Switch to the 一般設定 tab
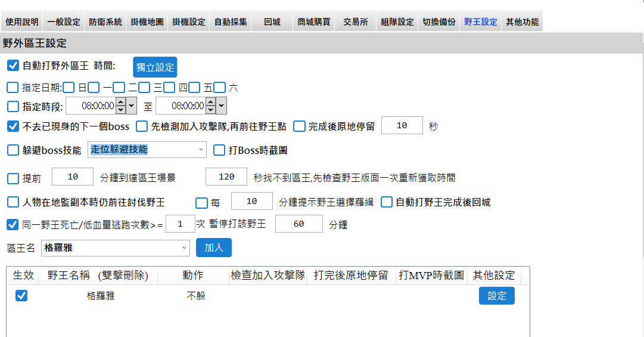644x337 pixels. click(x=63, y=22)
